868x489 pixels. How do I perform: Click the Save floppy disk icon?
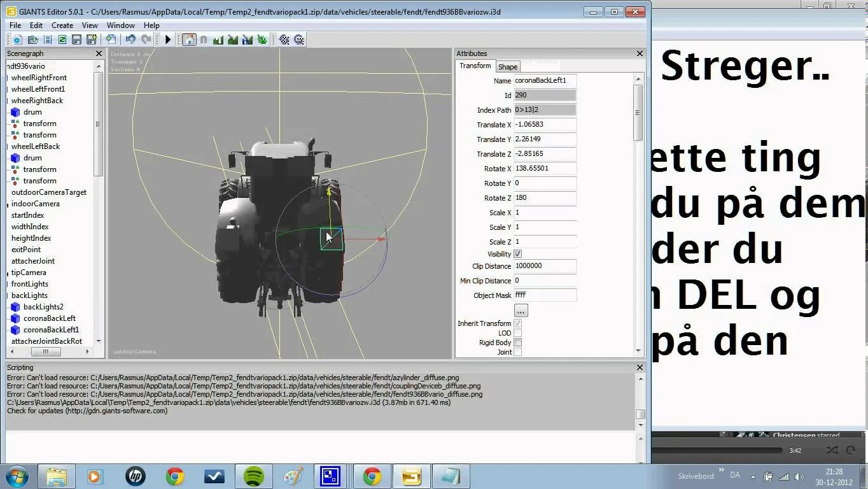76,39
